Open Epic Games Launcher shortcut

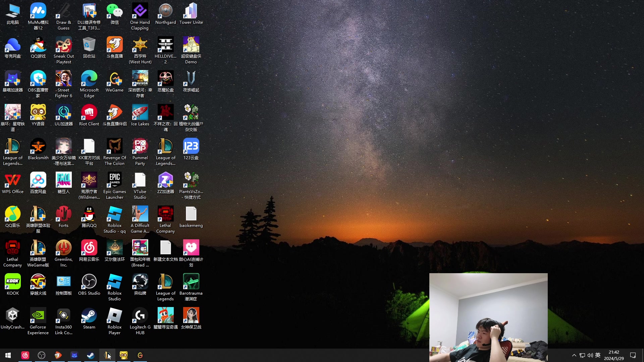(114, 186)
